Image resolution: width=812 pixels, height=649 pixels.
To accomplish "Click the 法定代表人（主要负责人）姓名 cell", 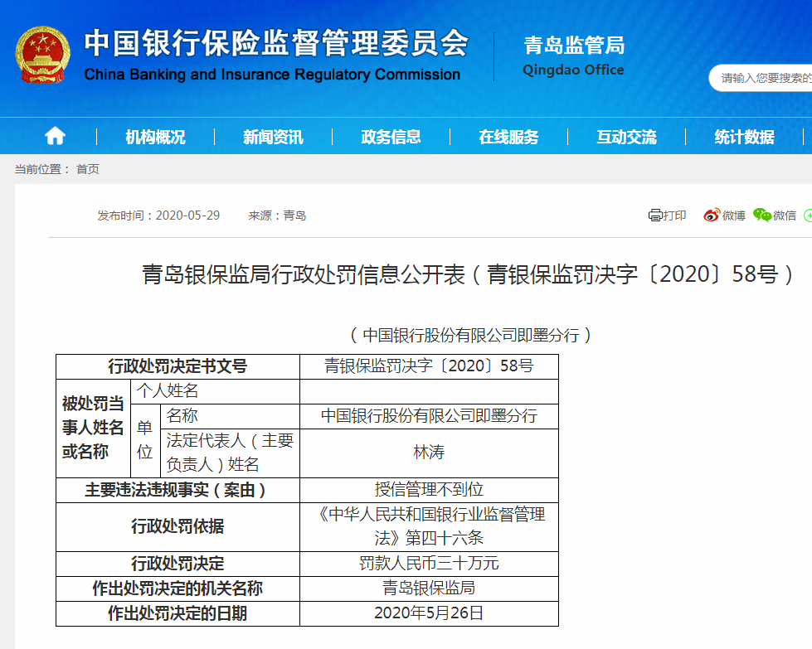I will tap(230, 453).
